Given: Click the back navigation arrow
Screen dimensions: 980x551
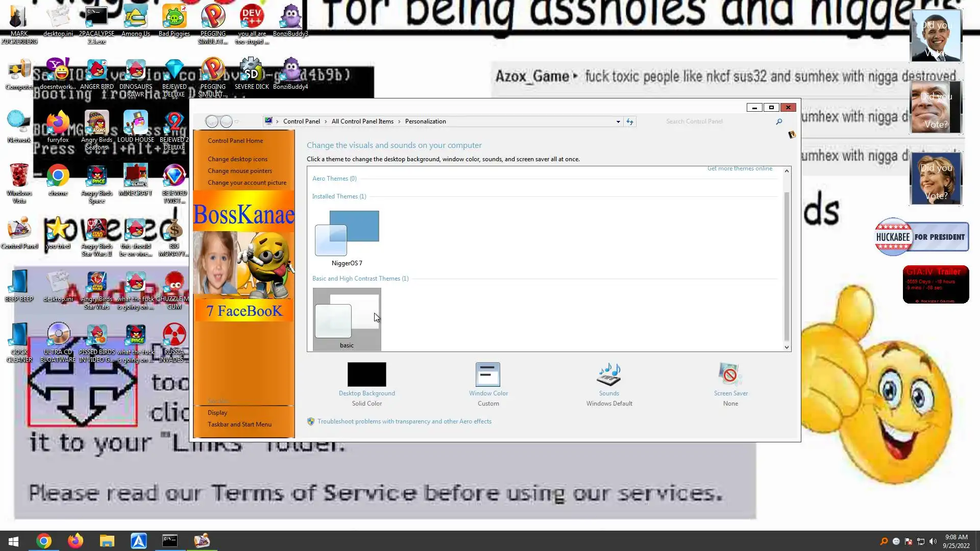Looking at the screenshot, I should pyautogui.click(x=212, y=121).
